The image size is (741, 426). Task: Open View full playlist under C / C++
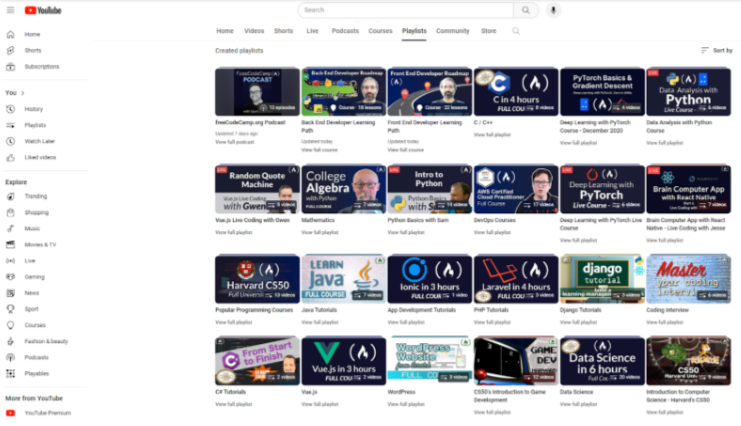(x=492, y=135)
